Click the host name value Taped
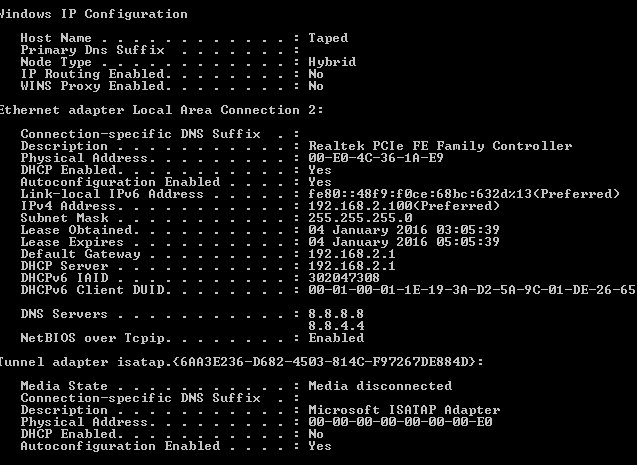 click(x=328, y=38)
